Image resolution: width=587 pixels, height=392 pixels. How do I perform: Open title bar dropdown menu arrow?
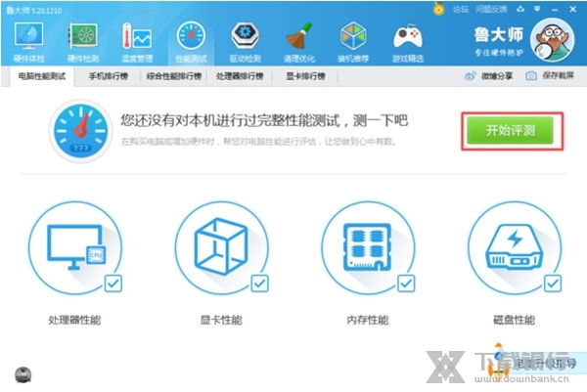(537, 9)
